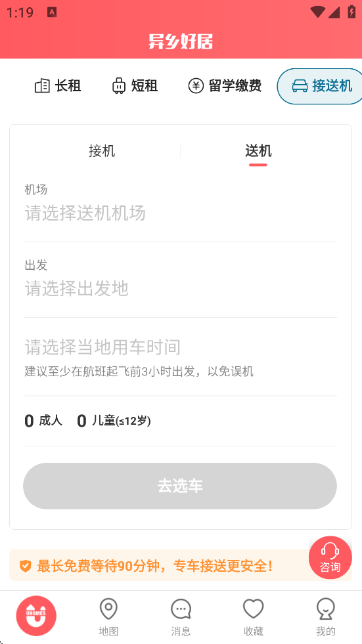Tap the 去选车 button

pyautogui.click(x=180, y=486)
